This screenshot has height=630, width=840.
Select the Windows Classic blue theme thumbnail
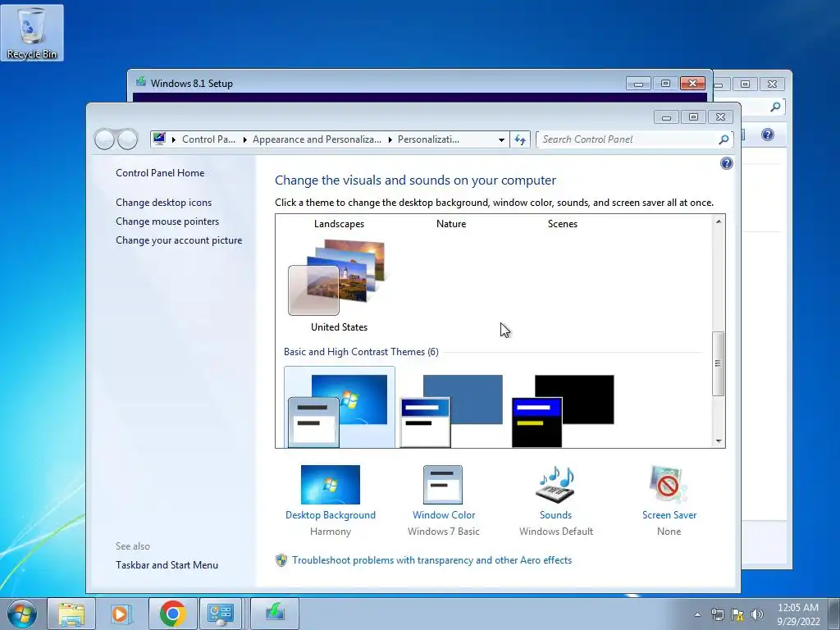click(x=452, y=411)
